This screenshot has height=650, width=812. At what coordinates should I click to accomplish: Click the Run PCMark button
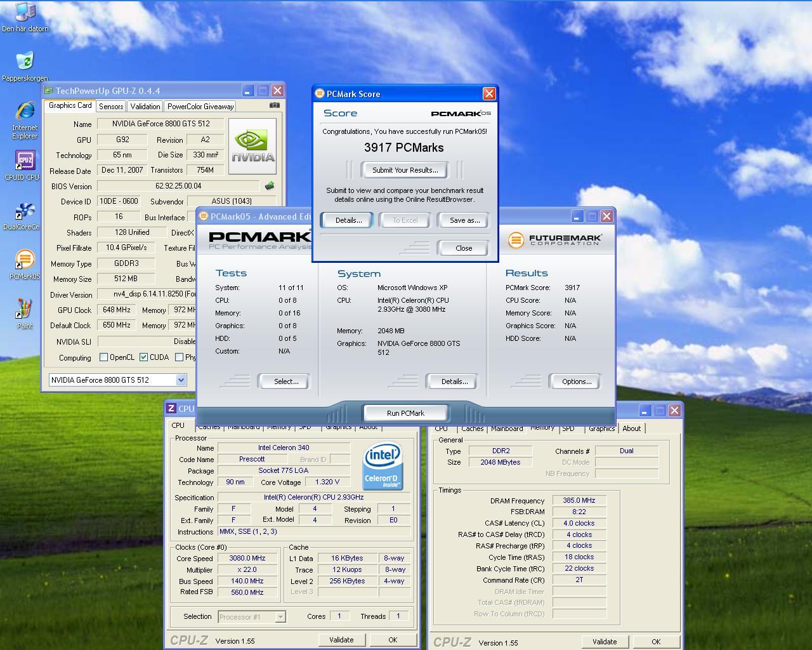[405, 413]
